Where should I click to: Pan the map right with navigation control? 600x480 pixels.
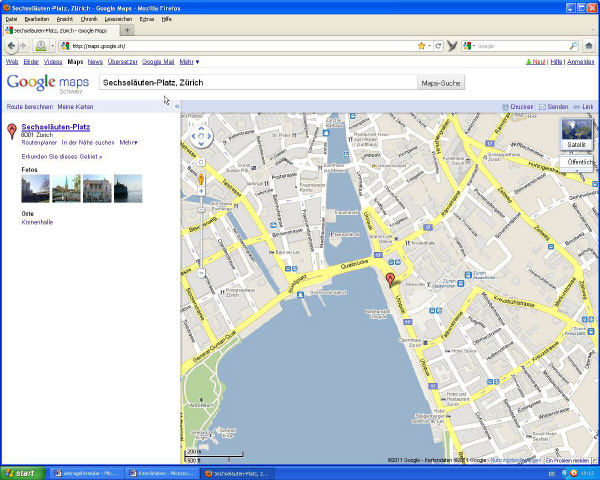(x=209, y=136)
